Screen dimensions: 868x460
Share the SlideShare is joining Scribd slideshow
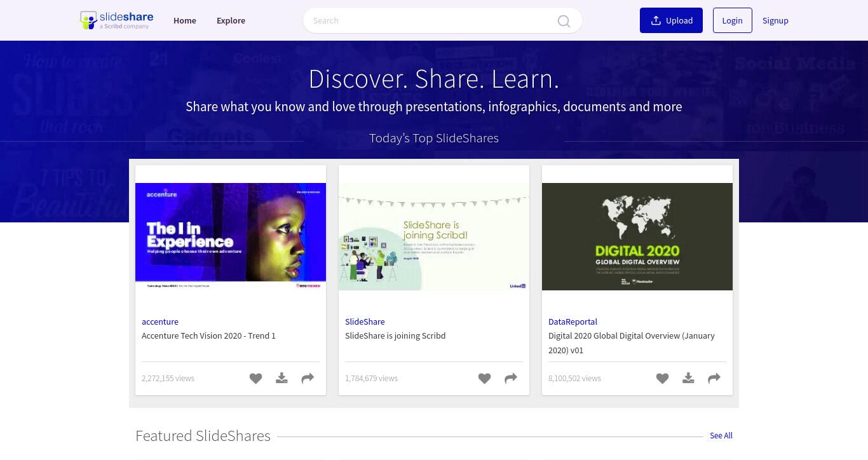pos(511,379)
